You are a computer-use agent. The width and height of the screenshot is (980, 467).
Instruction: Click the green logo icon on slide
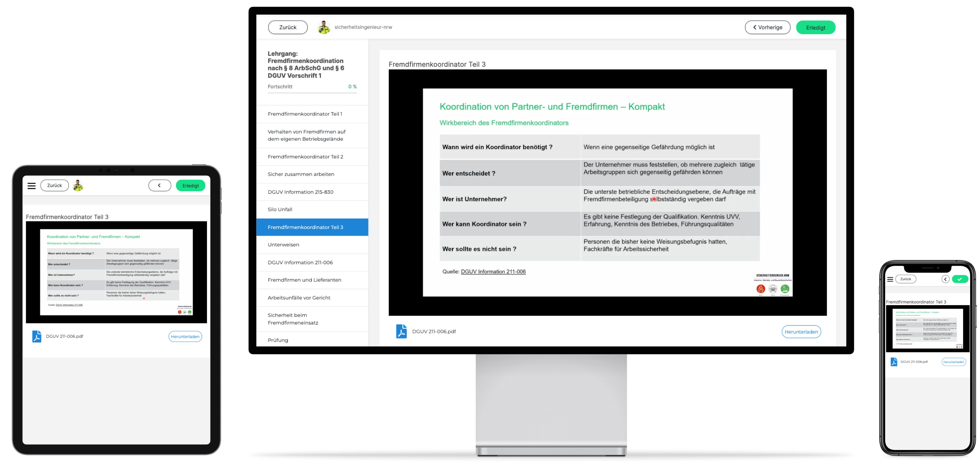click(785, 289)
